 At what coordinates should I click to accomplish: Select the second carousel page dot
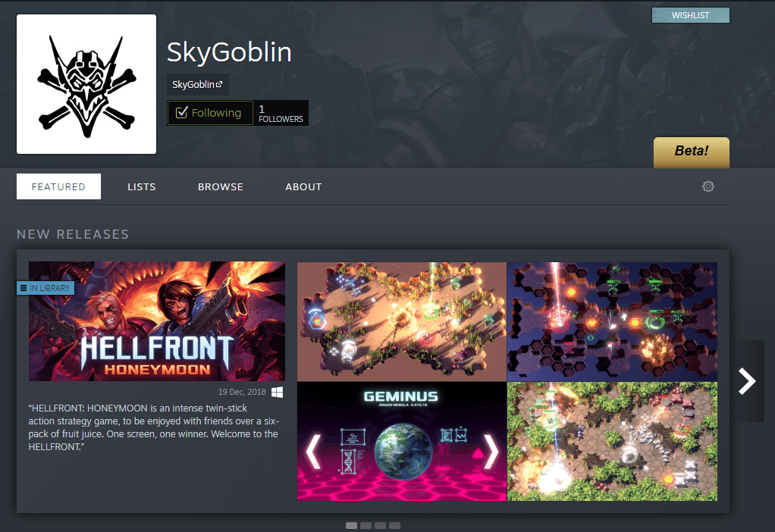[x=366, y=526]
